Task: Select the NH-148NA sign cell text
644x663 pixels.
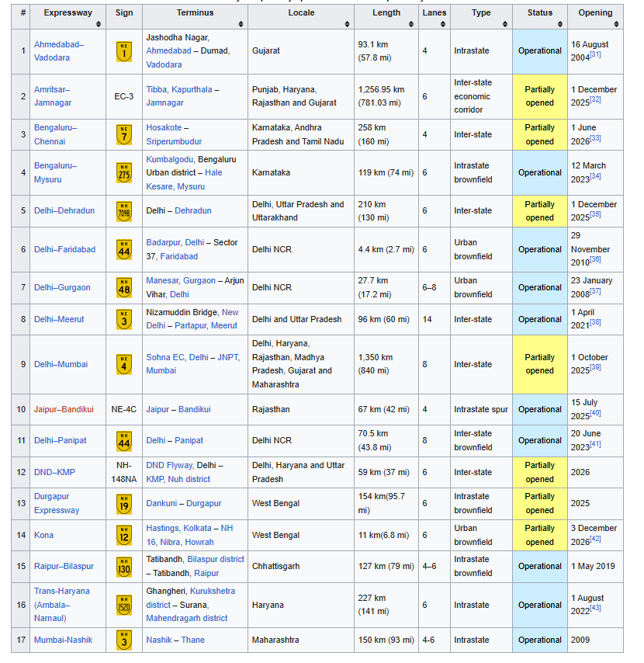Action: pyautogui.click(x=124, y=472)
